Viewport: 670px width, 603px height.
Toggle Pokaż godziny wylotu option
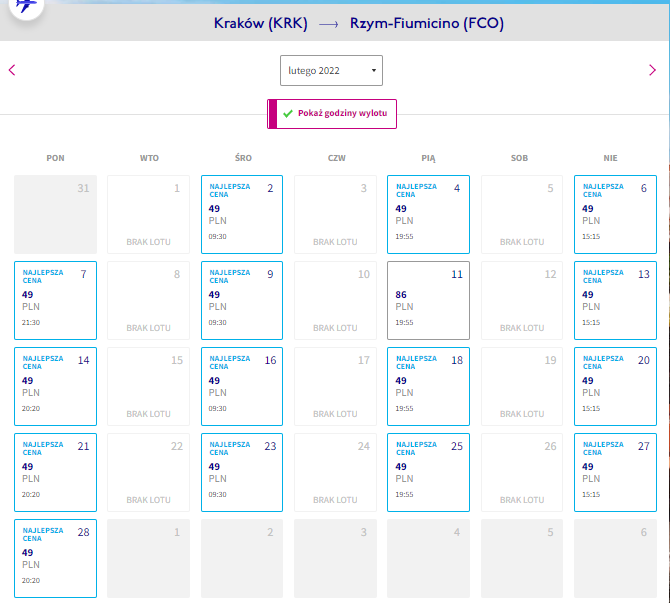click(x=332, y=114)
